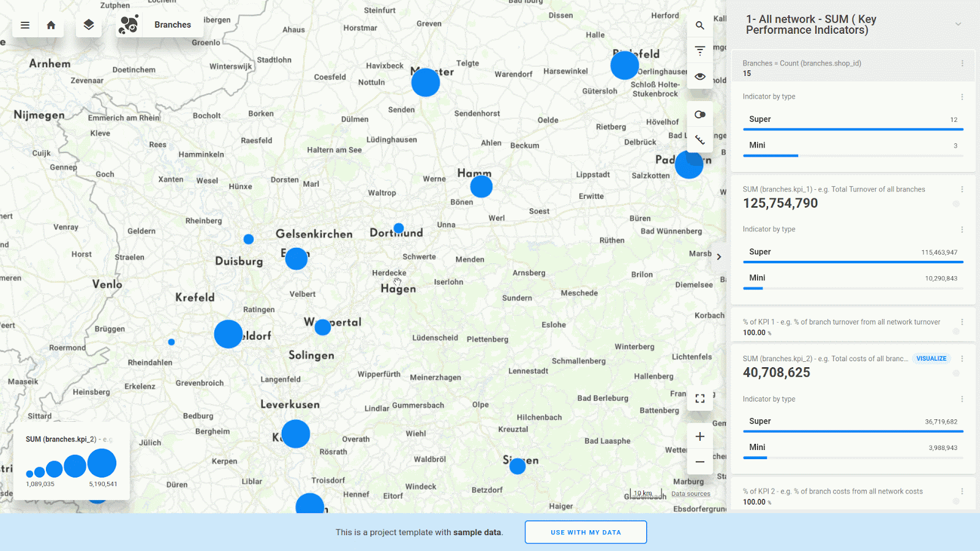This screenshot has height=551, width=980.
Task: Open the map layers panel
Action: pyautogui.click(x=89, y=25)
